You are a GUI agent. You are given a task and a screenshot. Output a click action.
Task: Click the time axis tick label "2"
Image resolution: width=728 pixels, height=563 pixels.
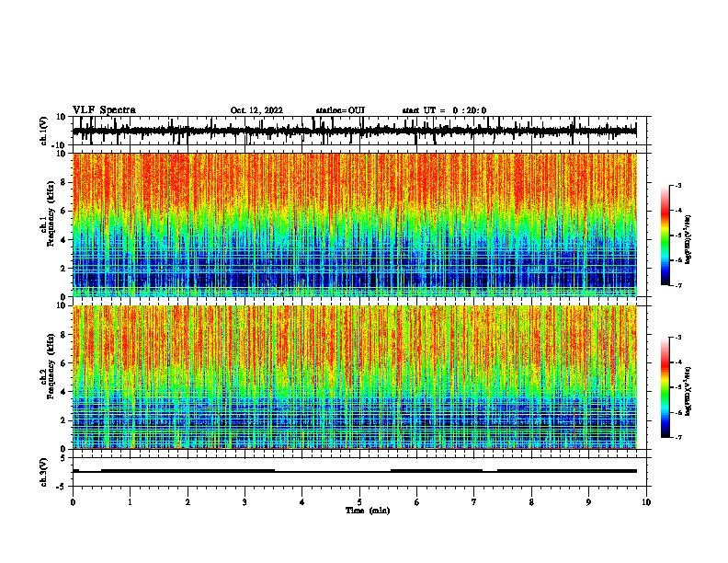coord(188,502)
